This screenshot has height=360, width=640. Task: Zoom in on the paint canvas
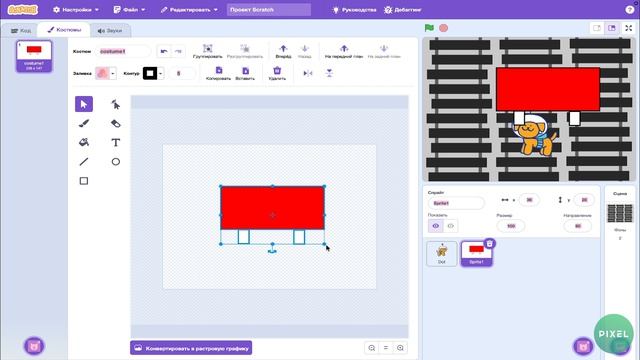[x=400, y=348]
